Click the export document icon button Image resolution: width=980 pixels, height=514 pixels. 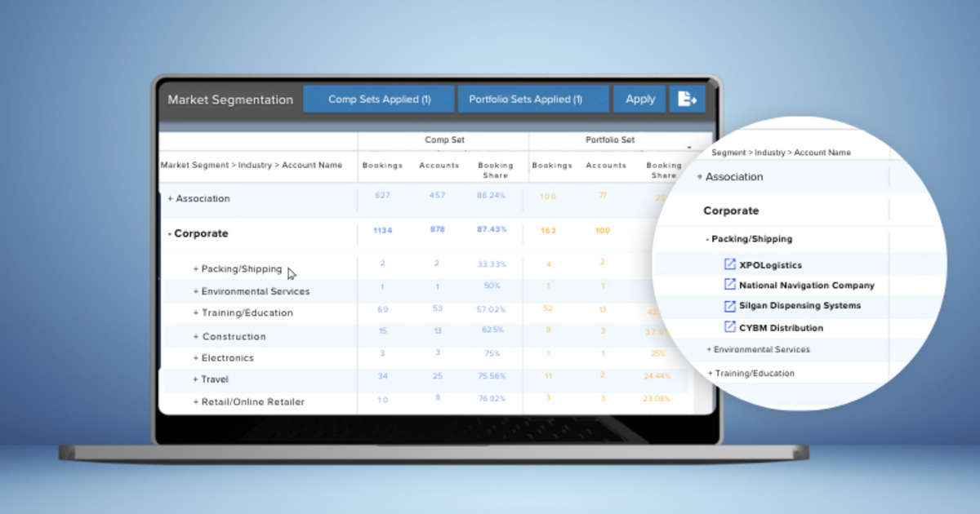(687, 100)
